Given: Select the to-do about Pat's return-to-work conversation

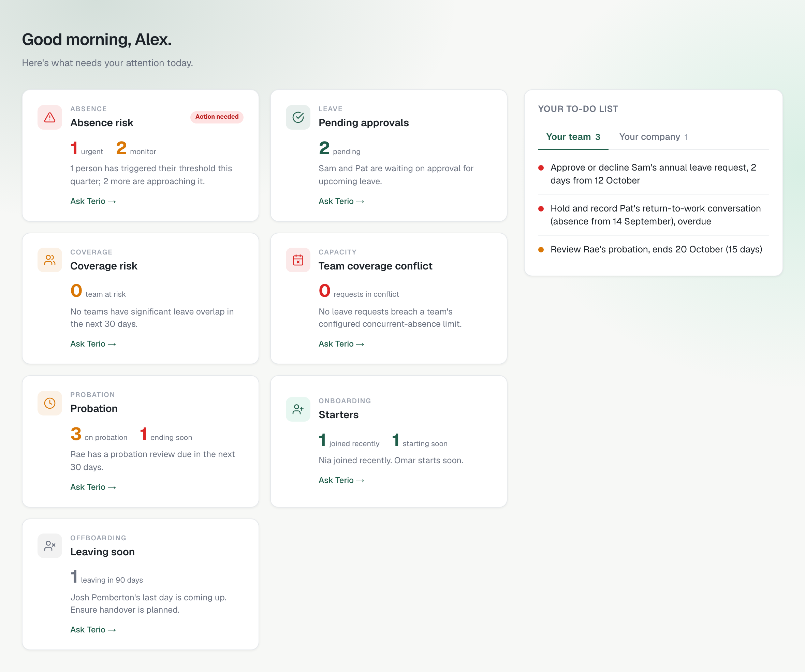Looking at the screenshot, I should click(x=653, y=215).
